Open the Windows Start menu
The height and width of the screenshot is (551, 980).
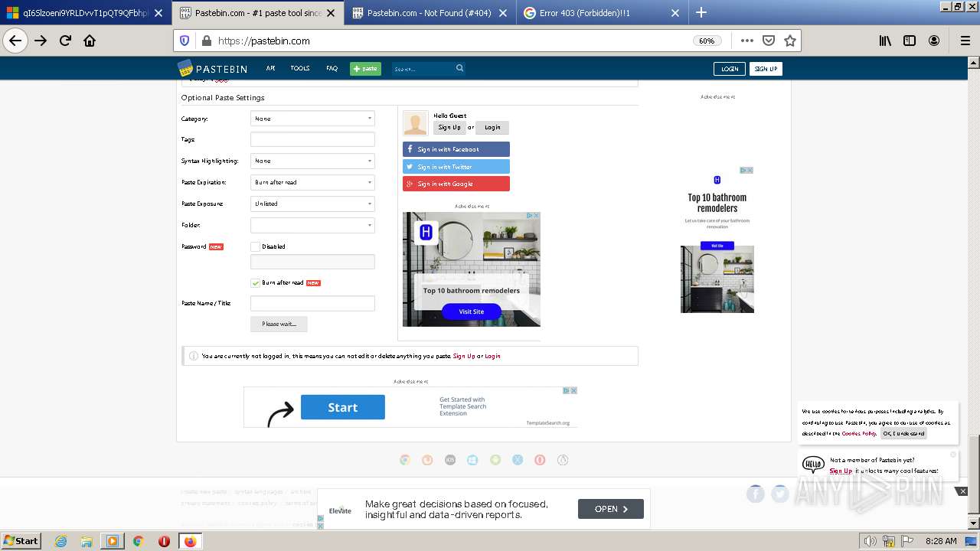pyautogui.click(x=21, y=541)
